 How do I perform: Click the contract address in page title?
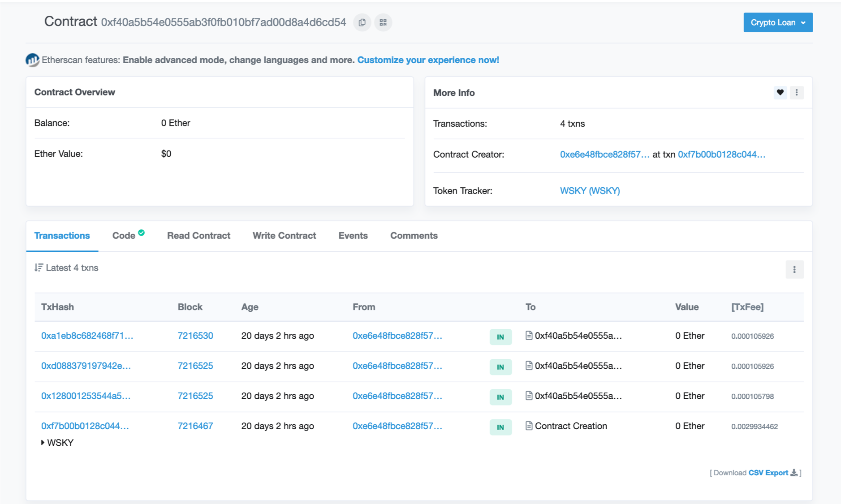223,22
